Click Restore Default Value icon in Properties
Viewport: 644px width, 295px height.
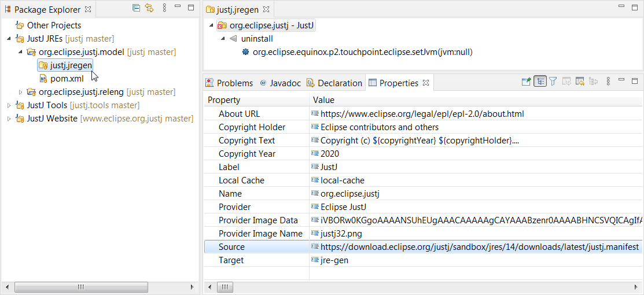point(580,82)
